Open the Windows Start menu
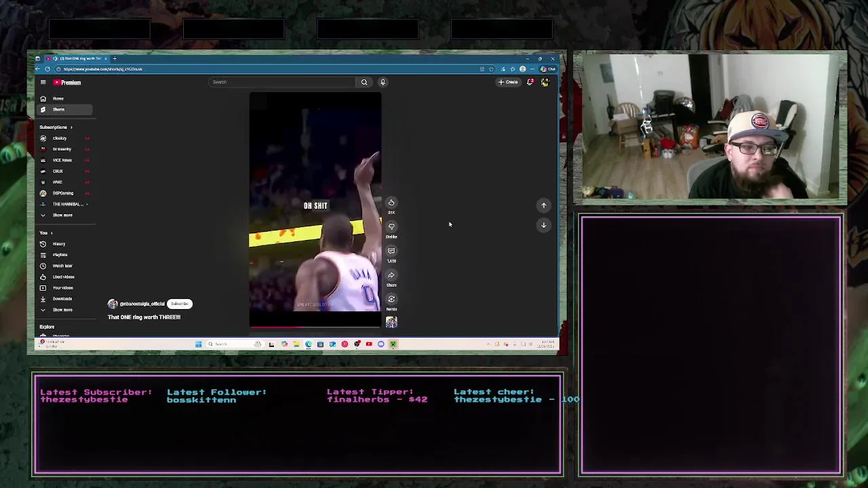This screenshot has height=488, width=868. 198,344
